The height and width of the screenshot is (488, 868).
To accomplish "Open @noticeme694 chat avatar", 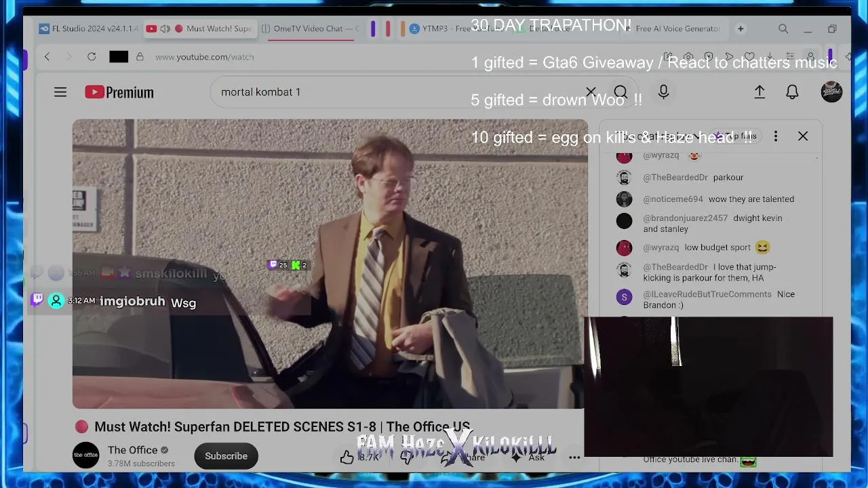I will 624,199.
